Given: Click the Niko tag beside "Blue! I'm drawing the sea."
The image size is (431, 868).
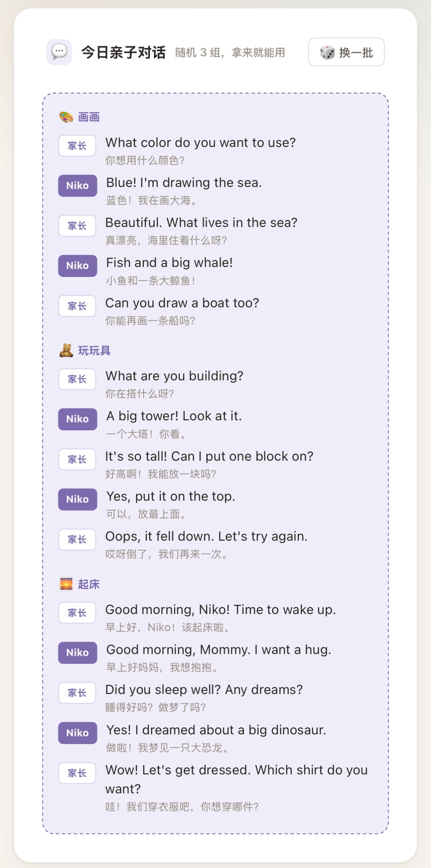Looking at the screenshot, I should (x=78, y=186).
